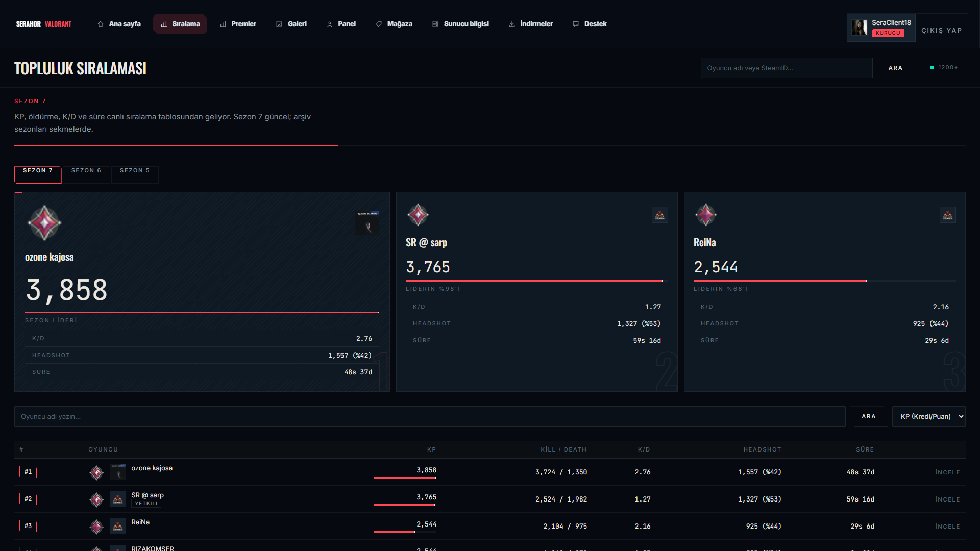Open the KP (Kredi/Puan) sort dropdown

928,416
